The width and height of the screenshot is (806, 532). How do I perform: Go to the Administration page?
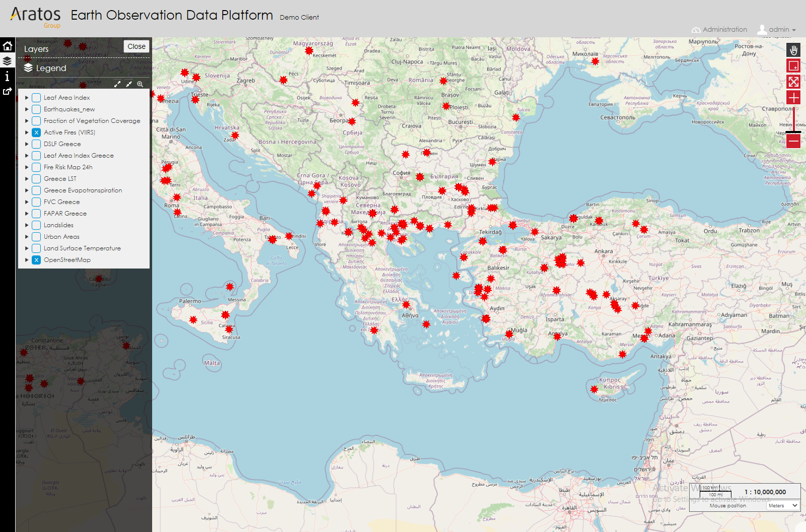(x=719, y=30)
